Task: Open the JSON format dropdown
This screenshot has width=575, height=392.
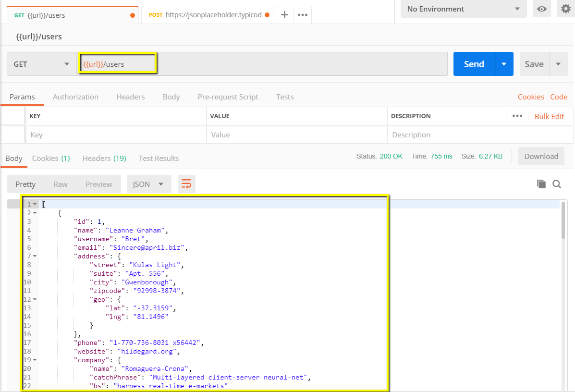Action: (x=148, y=184)
